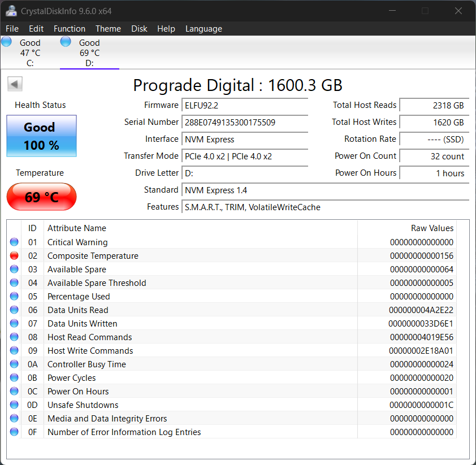
Task: Open the Disk menu
Action: point(139,29)
